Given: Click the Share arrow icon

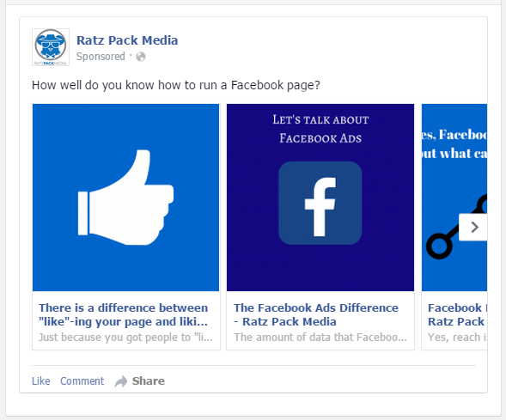Looking at the screenshot, I should click(x=121, y=381).
